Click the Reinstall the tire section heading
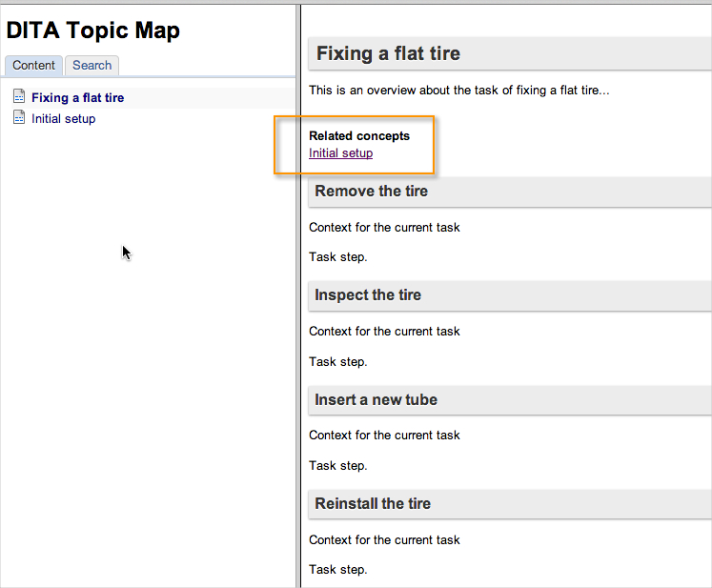712x588 pixels. point(373,503)
